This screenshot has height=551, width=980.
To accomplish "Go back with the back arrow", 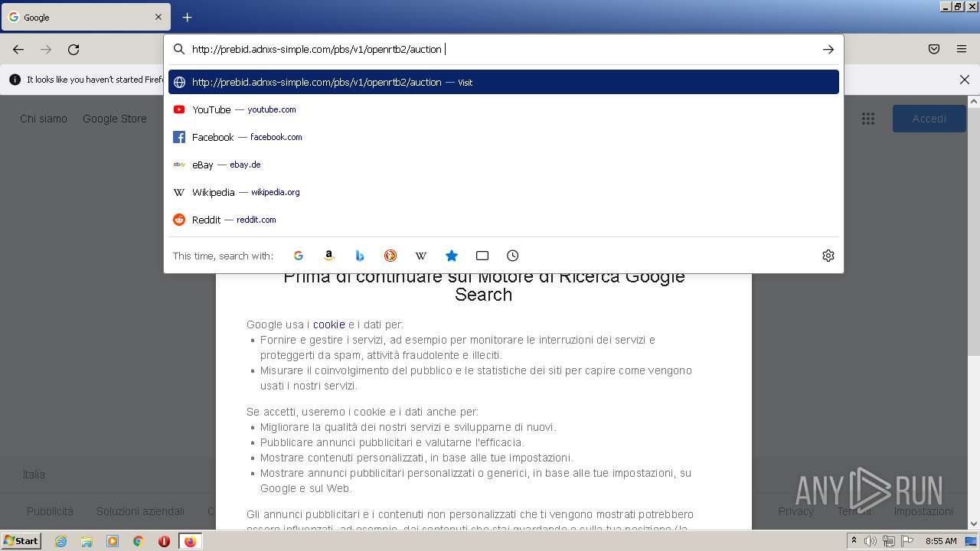I will (x=18, y=49).
